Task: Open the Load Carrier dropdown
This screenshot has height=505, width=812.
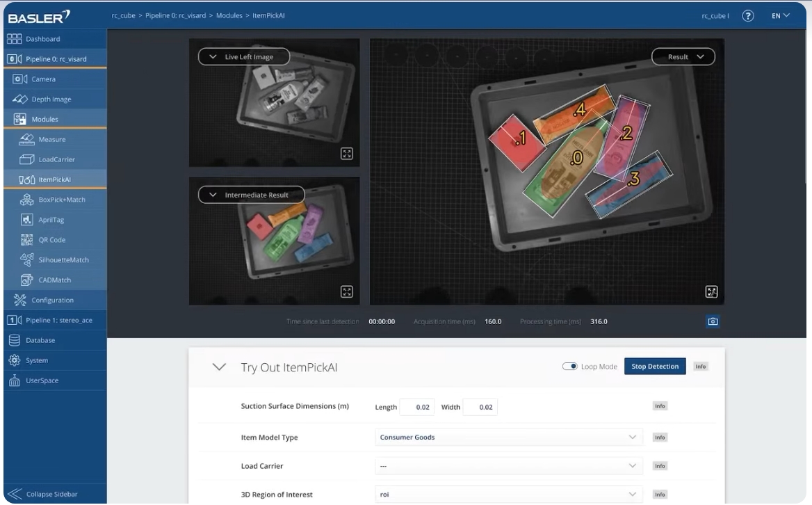Action: click(508, 466)
